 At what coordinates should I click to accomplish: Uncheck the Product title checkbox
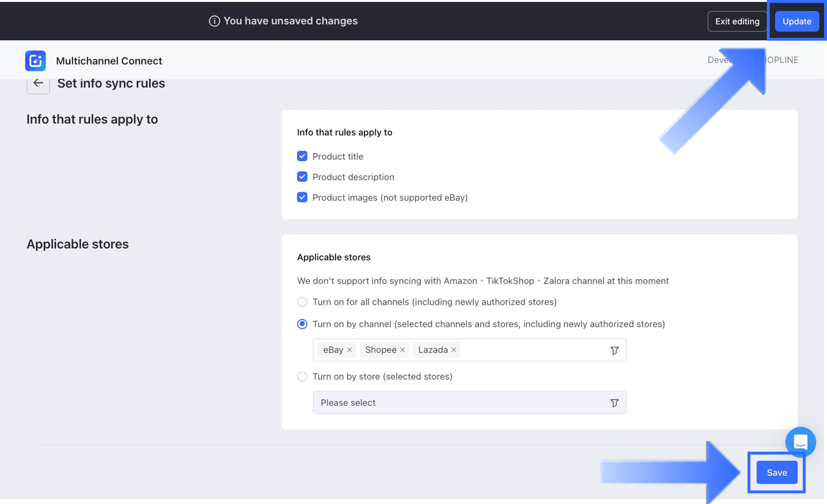coord(302,156)
